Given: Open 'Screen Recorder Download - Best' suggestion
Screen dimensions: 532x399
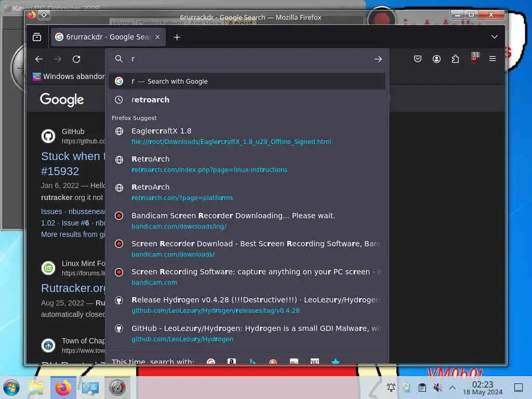Looking at the screenshot, I should [247, 249].
